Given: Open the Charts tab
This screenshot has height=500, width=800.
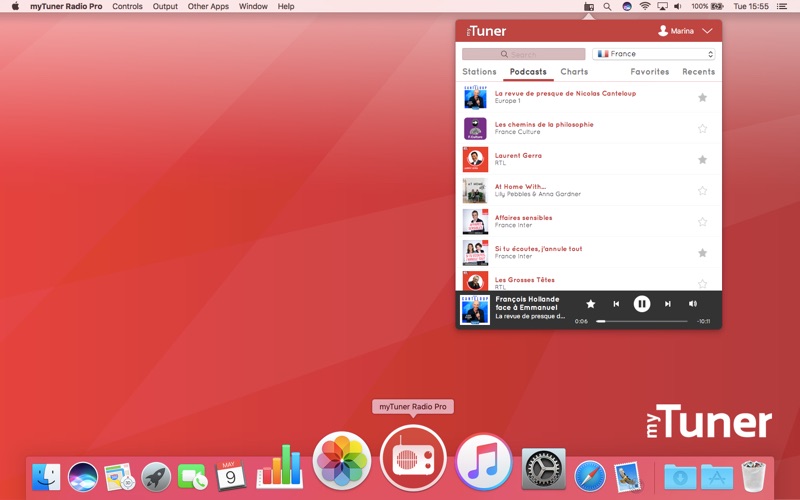Looking at the screenshot, I should coord(574,72).
